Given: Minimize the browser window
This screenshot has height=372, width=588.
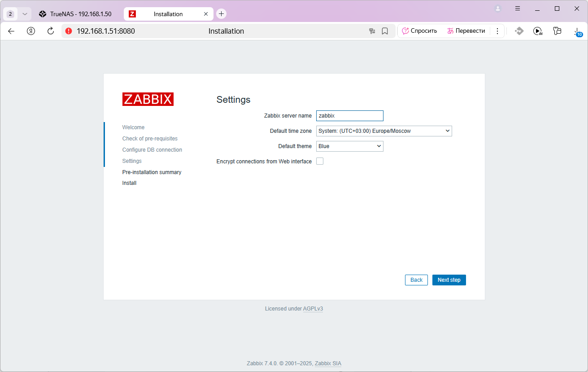Looking at the screenshot, I should [x=537, y=9].
